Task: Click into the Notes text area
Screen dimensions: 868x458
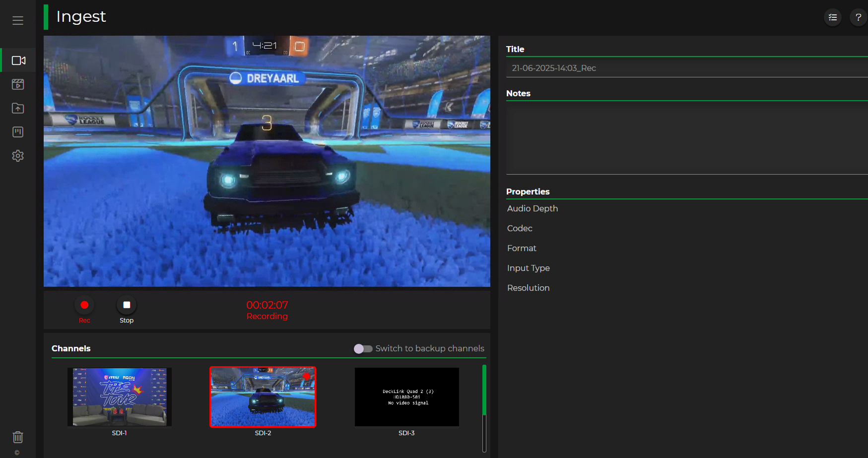Action: point(687,138)
